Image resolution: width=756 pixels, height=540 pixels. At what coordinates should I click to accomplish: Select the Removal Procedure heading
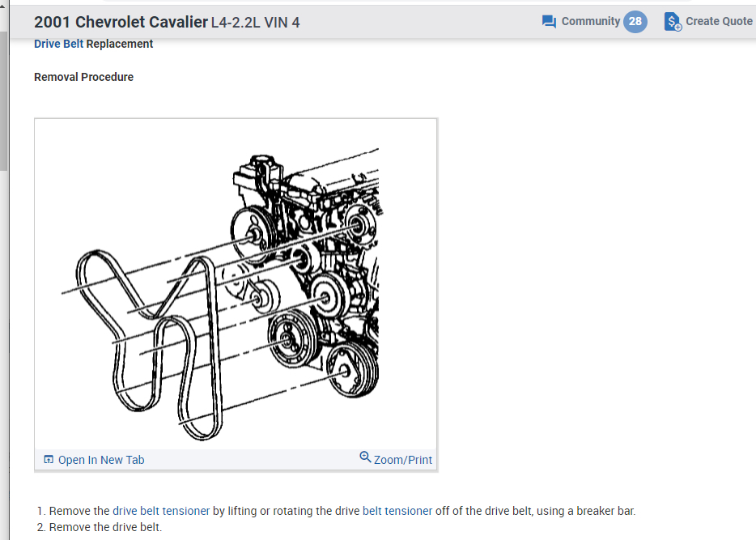pos(84,77)
